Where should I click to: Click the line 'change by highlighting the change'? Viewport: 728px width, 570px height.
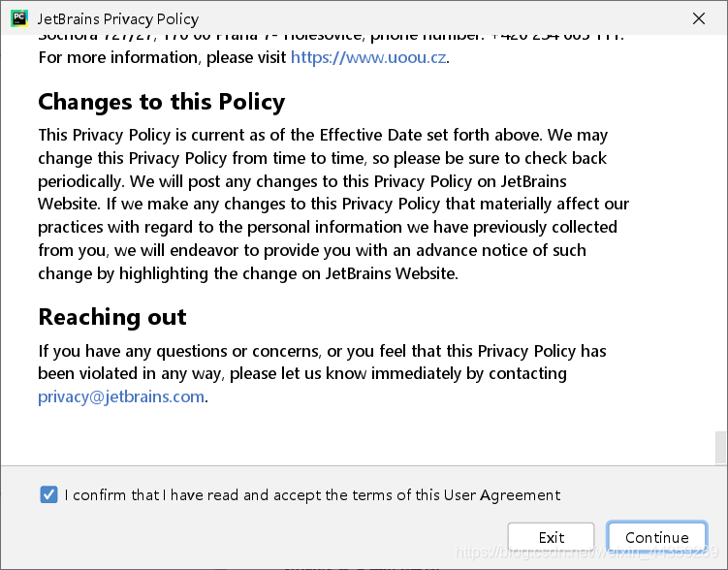click(x=248, y=273)
